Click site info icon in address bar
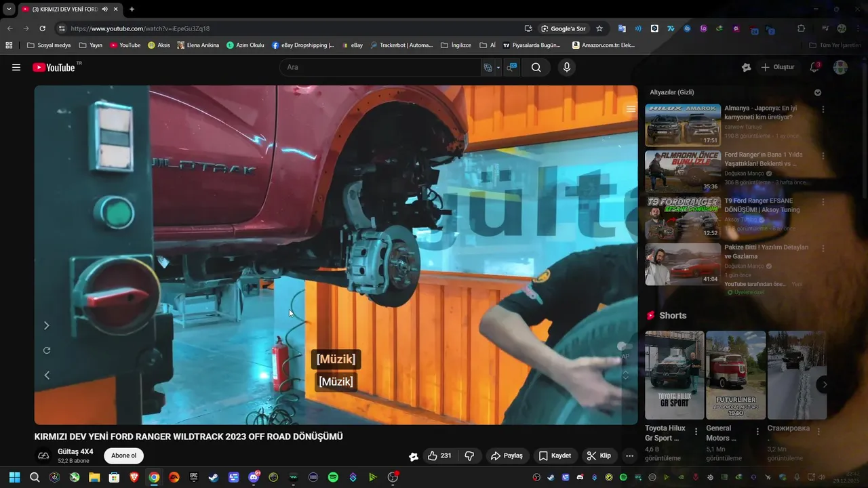 62,28
